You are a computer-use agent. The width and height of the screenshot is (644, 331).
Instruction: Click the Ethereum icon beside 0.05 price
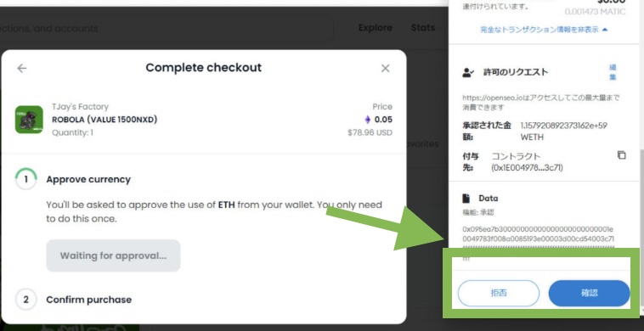point(368,120)
